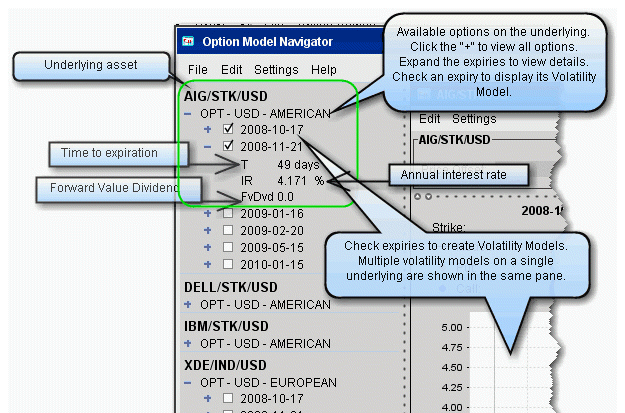Select the IBM/STK/USD underlying

(228, 327)
